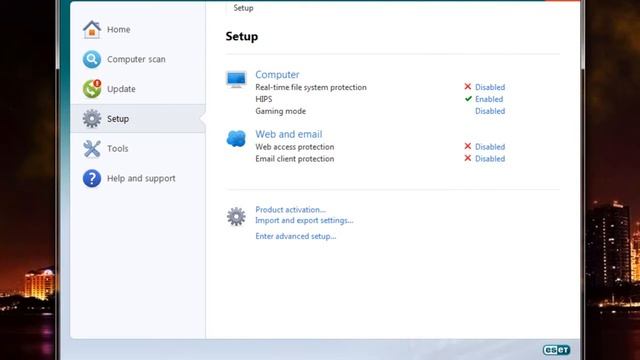This screenshot has height=360, width=640.
Task: Click the Update icon with alert badge
Action: point(92,89)
